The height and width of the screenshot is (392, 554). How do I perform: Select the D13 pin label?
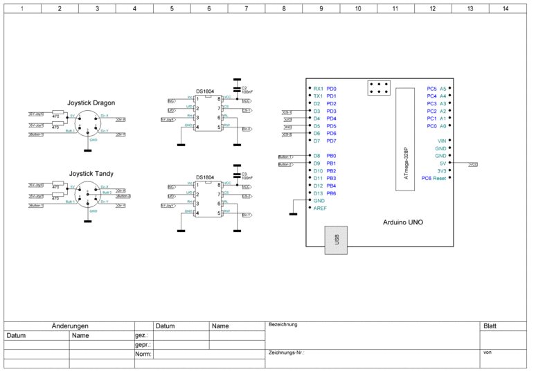pos(318,193)
